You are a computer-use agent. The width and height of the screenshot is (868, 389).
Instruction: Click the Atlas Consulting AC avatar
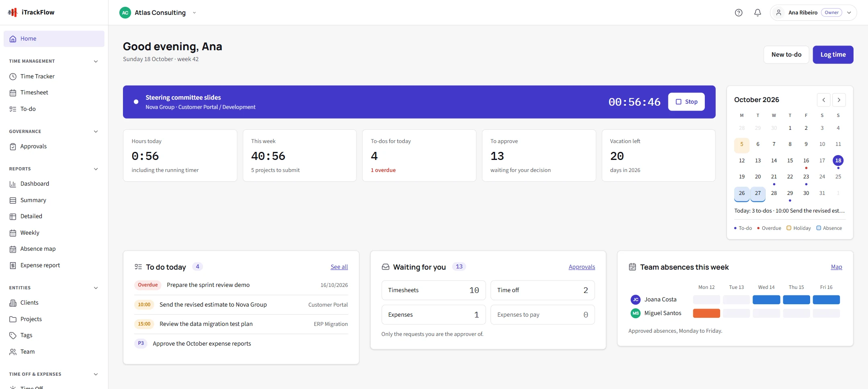point(125,12)
